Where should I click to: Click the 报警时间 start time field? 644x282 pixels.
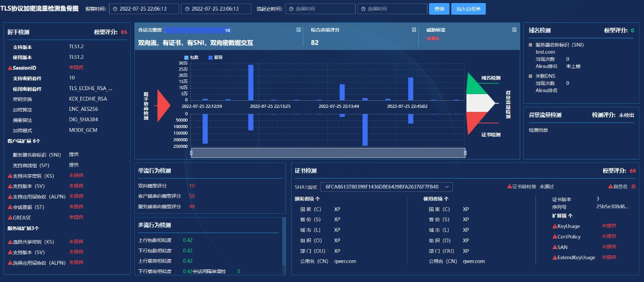[144, 9]
